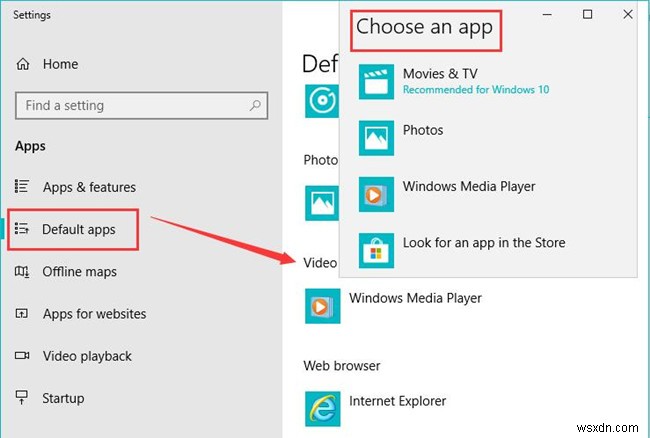Screen dimensions: 650x438
Task: Click the 'Web browser' heading text
Action: click(342, 366)
